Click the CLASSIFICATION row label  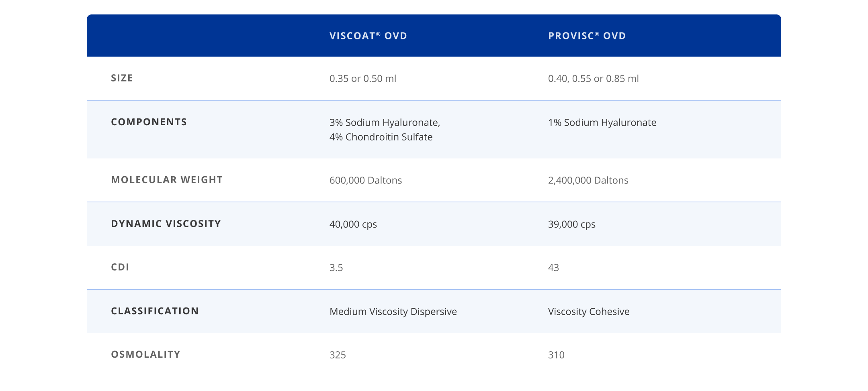pyautogui.click(x=155, y=311)
